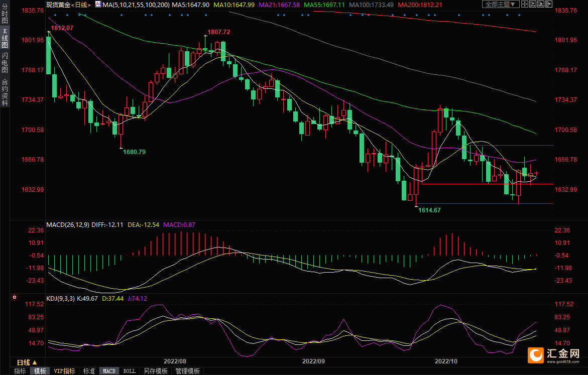The height and width of the screenshot is (375, 588).
Task: Click the red sun icon beside KDJ panel
Action: coord(15,298)
